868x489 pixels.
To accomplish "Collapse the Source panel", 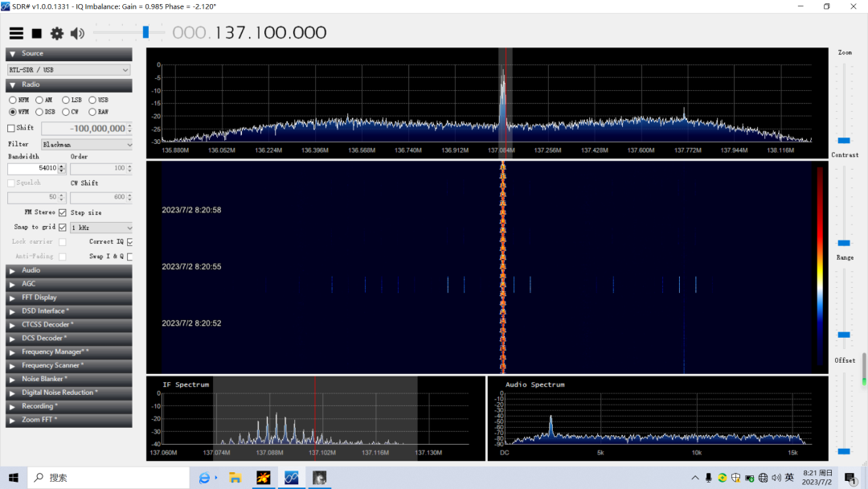I will tap(68, 54).
